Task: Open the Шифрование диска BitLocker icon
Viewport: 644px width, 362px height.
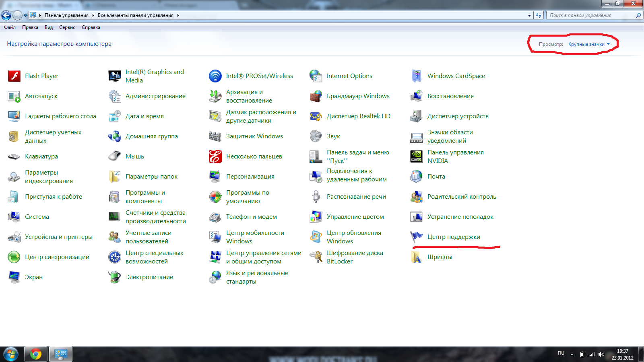Action: tap(316, 257)
